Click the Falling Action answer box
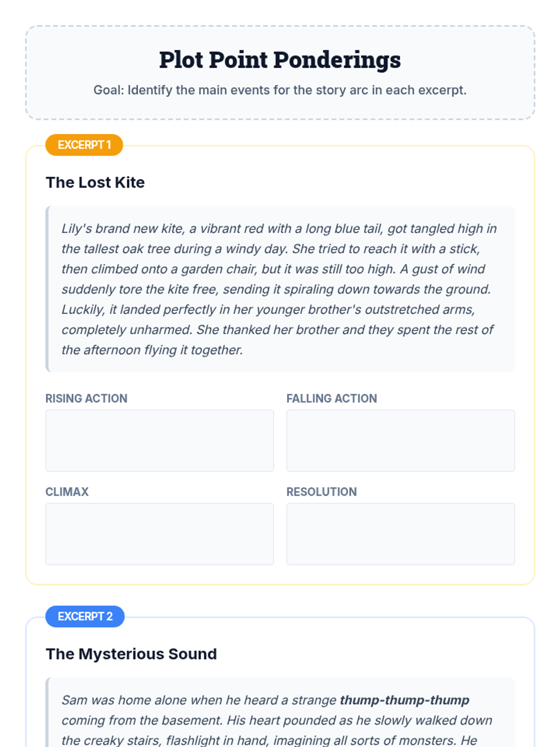Screen dimensions: 560x747 [x=400, y=440]
